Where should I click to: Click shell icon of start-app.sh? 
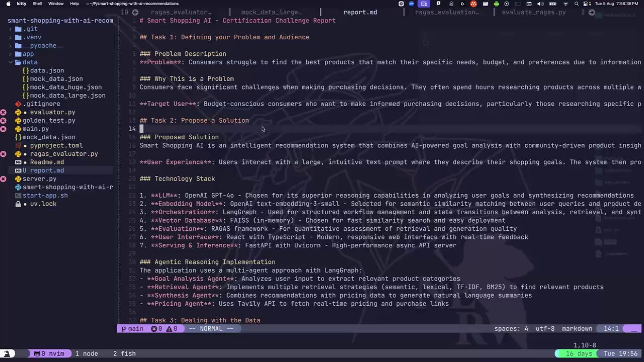coord(18,196)
